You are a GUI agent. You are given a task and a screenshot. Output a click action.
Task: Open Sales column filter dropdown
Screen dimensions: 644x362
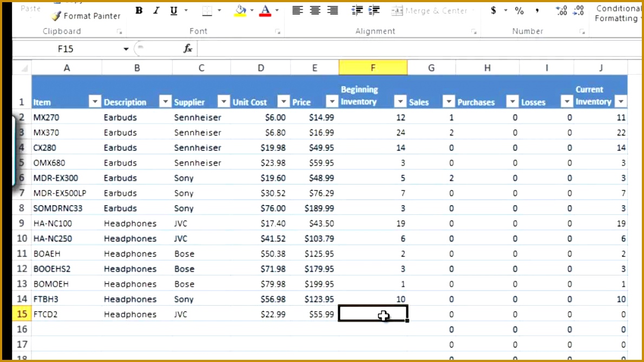tap(449, 101)
